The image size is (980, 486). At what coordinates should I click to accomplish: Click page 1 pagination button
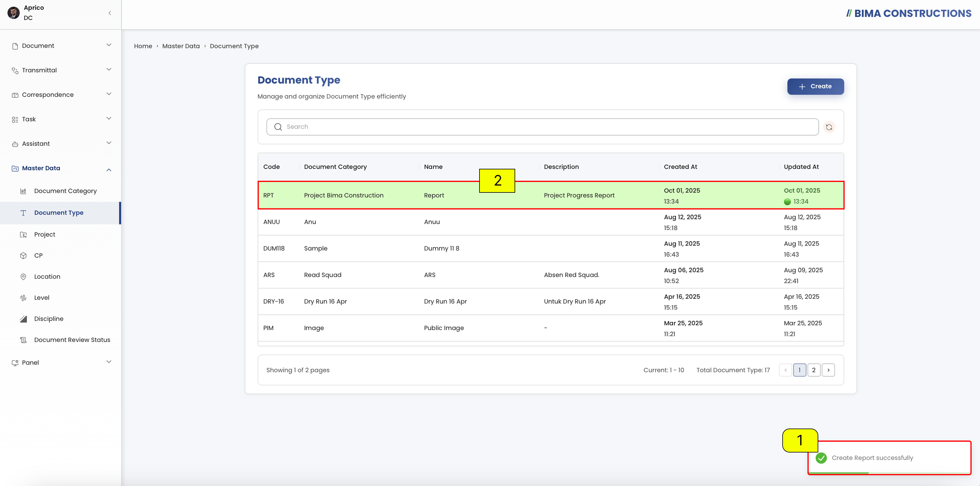click(799, 370)
